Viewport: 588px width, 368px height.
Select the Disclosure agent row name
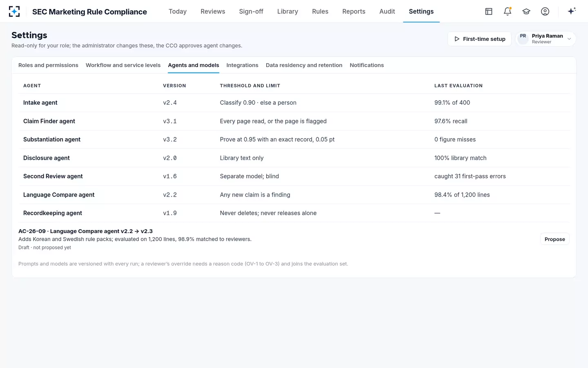click(47, 158)
